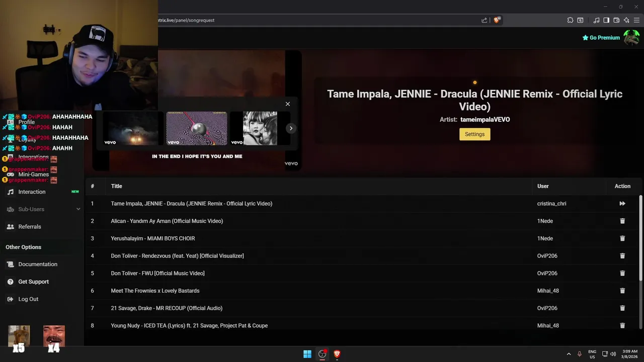
Task: Click user Mihai_48 next to Meet The Frownies
Action: point(548,291)
